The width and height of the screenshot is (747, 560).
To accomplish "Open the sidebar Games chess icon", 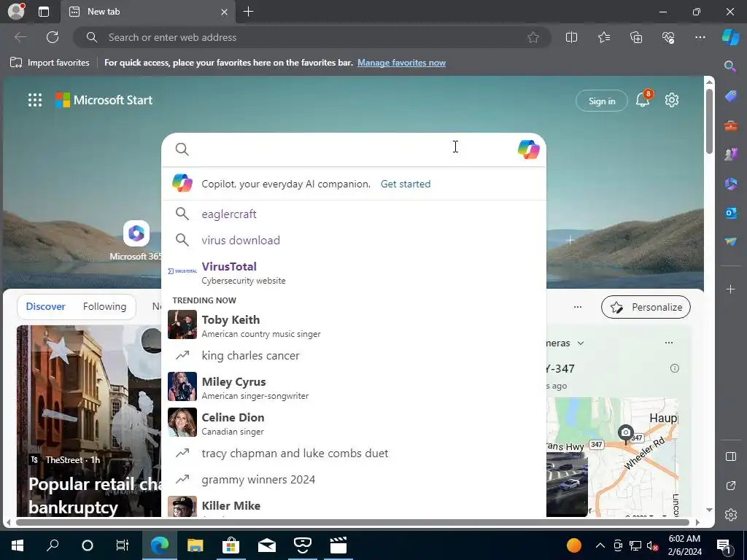I will [x=730, y=155].
